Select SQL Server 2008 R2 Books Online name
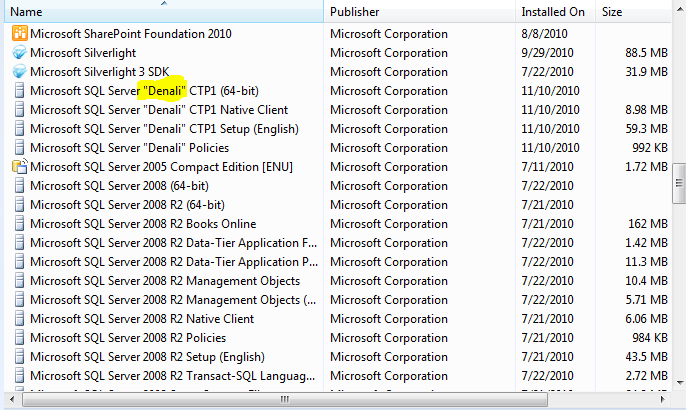The image size is (686, 410). 143,224
